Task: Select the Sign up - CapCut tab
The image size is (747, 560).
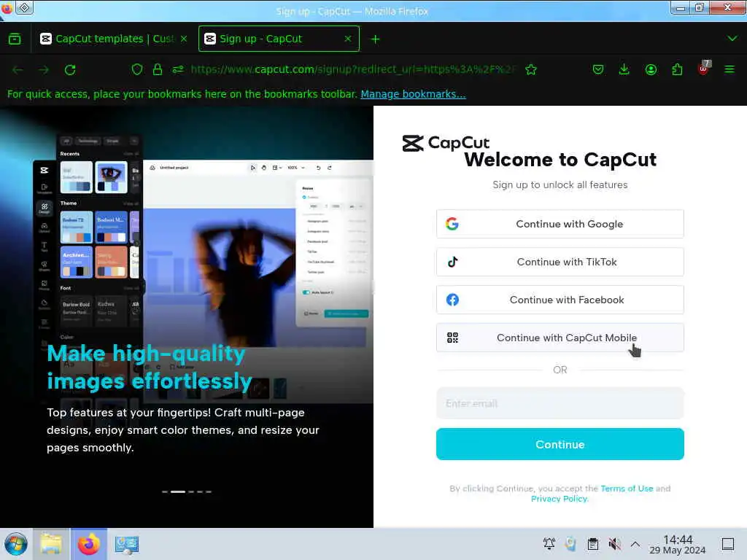Action: (x=279, y=39)
